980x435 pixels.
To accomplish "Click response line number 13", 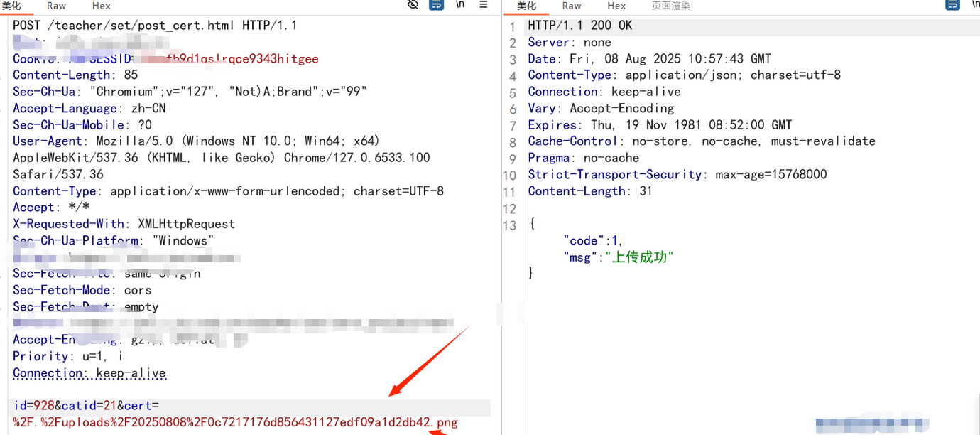I will (x=509, y=225).
